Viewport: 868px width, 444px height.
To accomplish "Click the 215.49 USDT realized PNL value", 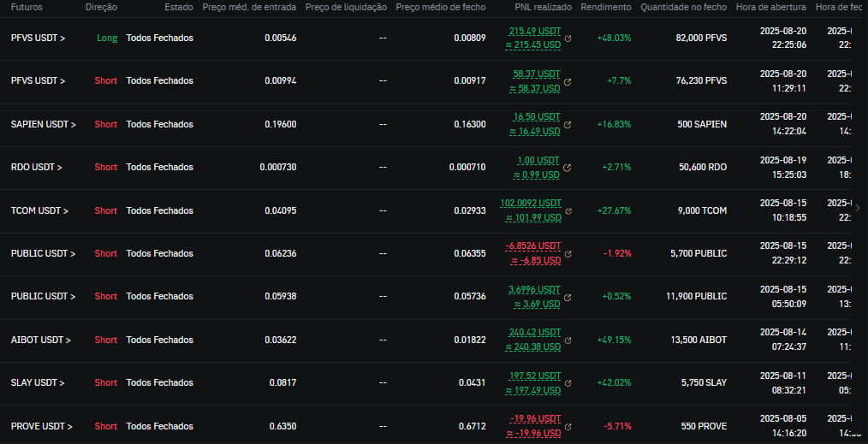I will pyautogui.click(x=533, y=31).
